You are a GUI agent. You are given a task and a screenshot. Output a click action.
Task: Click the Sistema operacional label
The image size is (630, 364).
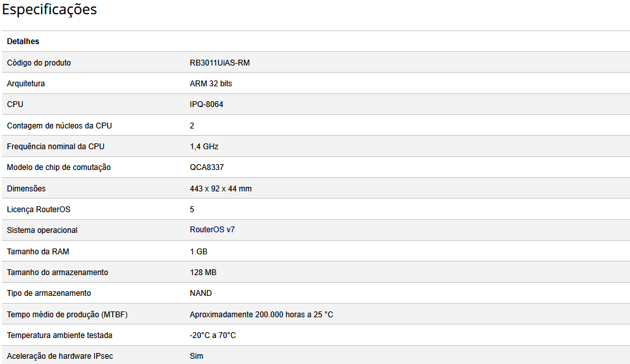(x=42, y=230)
